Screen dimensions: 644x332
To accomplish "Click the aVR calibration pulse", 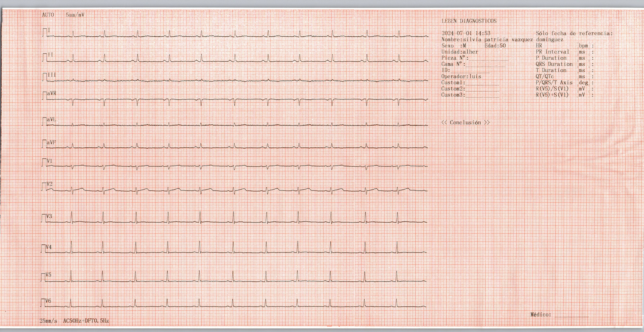I will click(44, 96).
